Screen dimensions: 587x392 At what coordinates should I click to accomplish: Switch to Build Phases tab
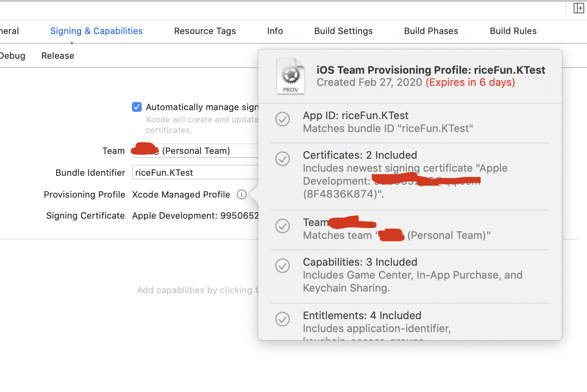(431, 31)
